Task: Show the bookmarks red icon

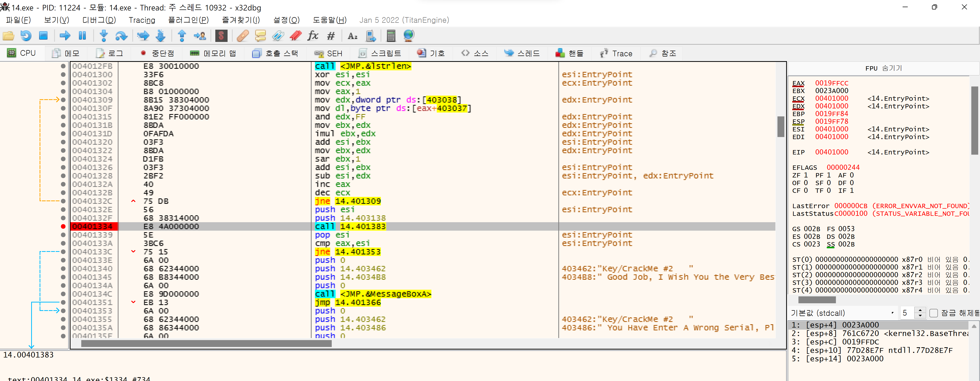Action: [296, 36]
